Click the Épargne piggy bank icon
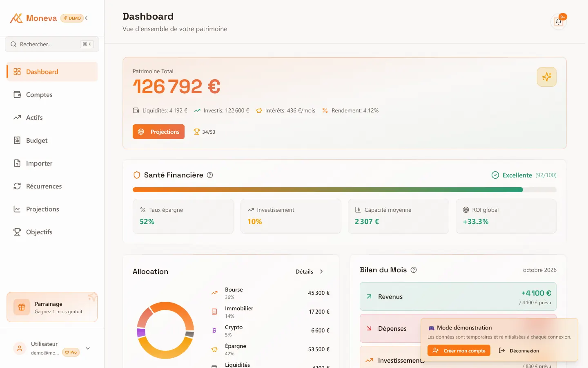The image size is (588, 368). [x=214, y=349]
